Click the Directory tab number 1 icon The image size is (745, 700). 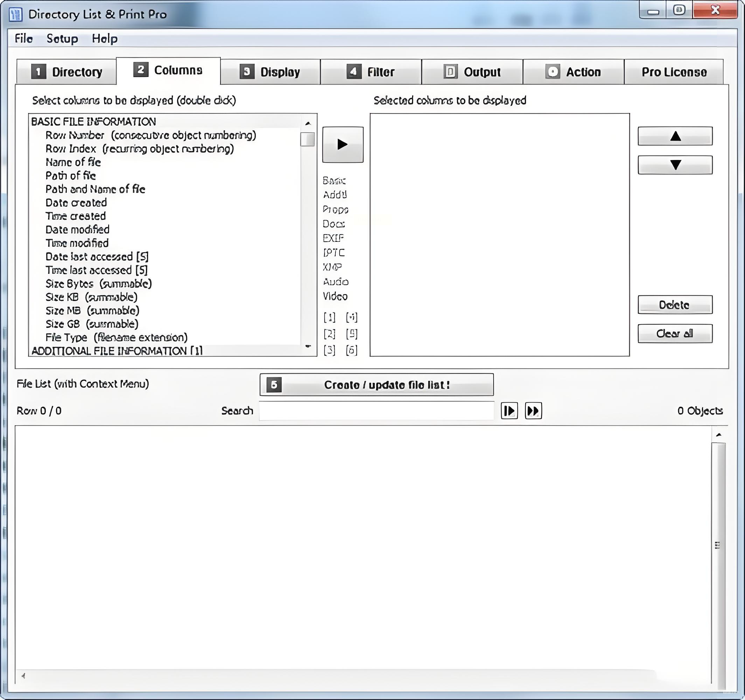38,71
